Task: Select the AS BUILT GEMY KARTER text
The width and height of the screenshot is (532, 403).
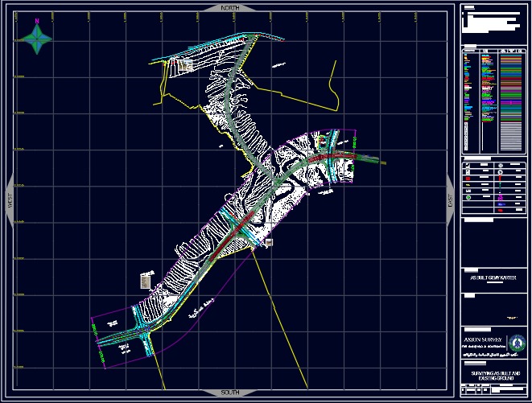Action: coord(493,278)
